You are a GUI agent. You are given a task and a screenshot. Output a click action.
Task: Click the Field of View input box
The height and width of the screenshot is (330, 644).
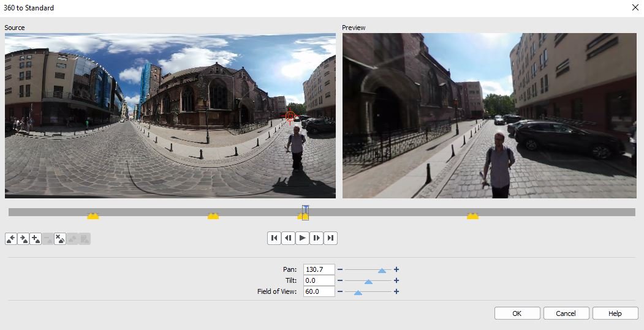(x=319, y=291)
